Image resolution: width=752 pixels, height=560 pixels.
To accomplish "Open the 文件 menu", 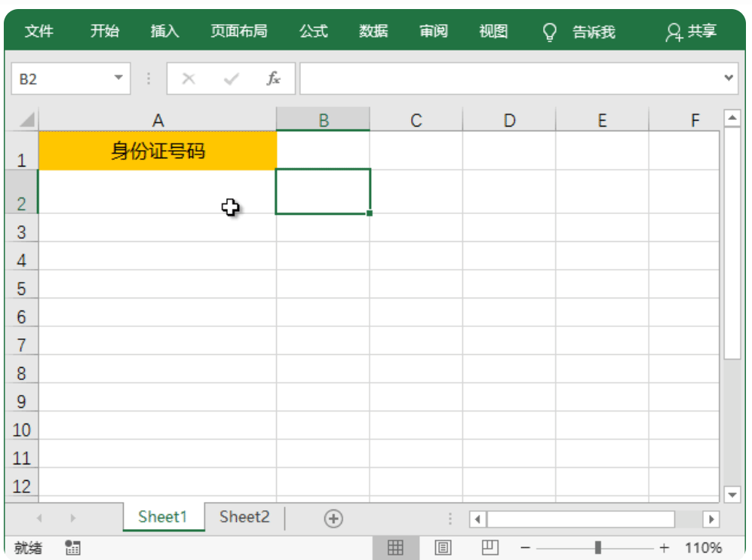I will [x=39, y=32].
